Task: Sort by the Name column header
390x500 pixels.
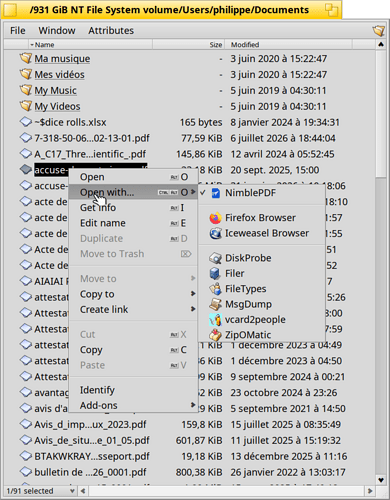Action: click(x=90, y=45)
